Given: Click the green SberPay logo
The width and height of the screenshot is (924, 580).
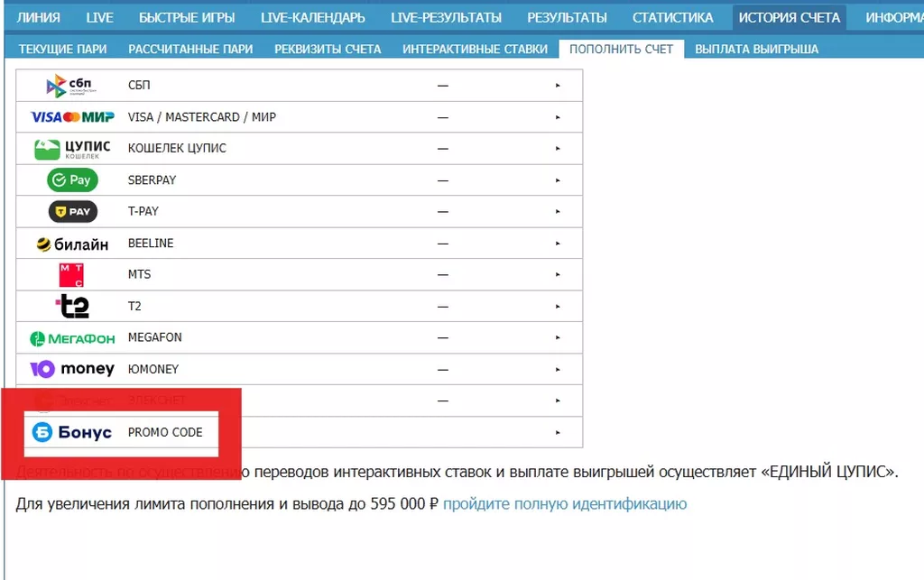Looking at the screenshot, I should [x=72, y=180].
